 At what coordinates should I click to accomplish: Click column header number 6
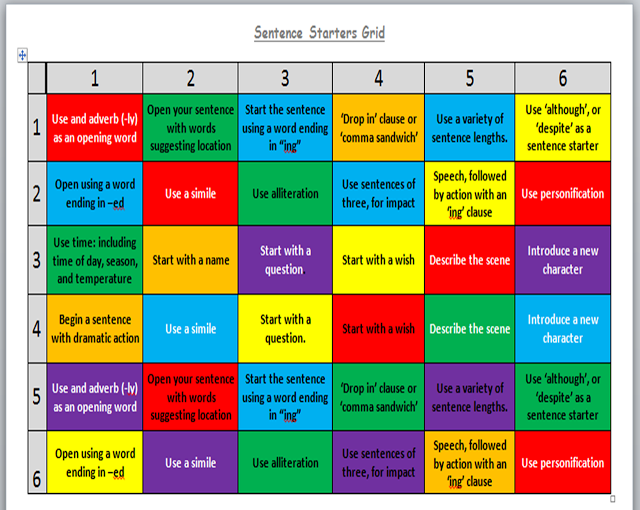(563, 78)
